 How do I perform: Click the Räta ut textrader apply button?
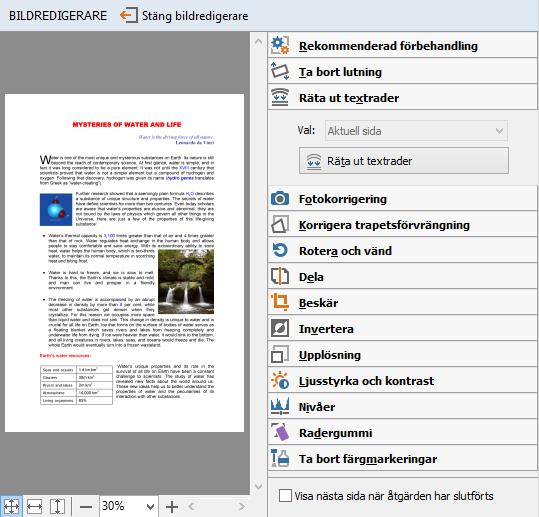404,161
